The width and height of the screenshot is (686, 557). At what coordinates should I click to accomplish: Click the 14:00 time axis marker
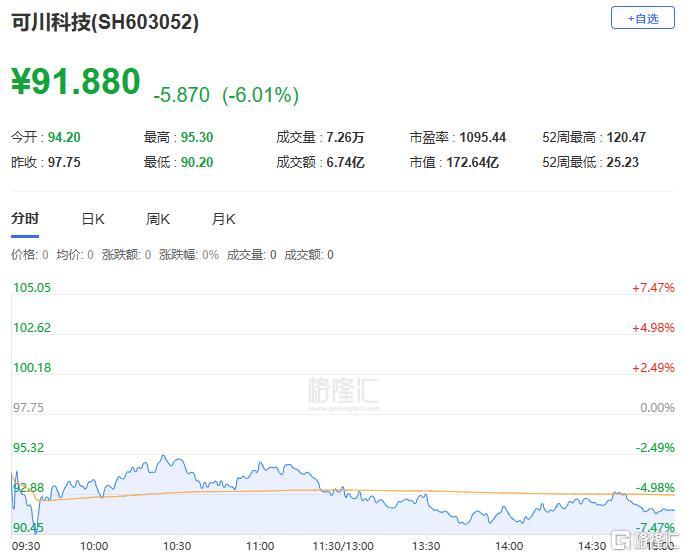click(509, 546)
